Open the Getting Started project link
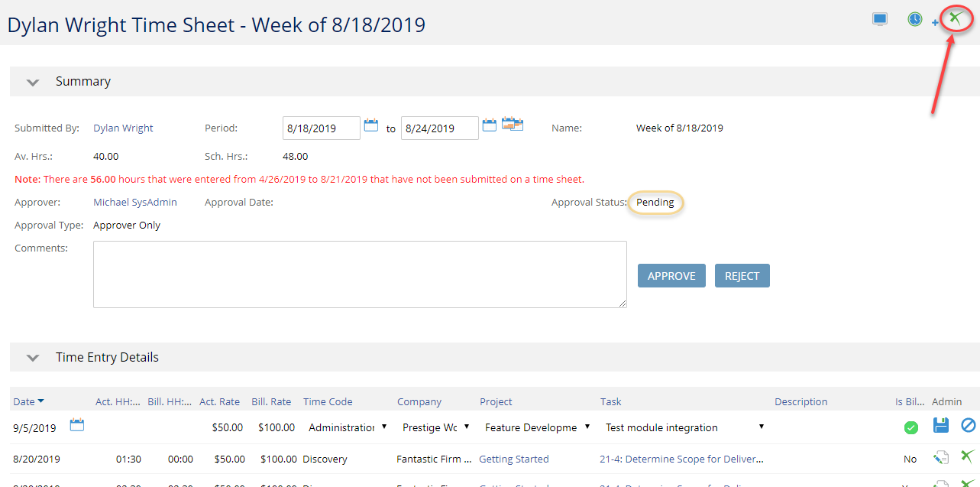This screenshot has width=980, height=487. coord(514,459)
